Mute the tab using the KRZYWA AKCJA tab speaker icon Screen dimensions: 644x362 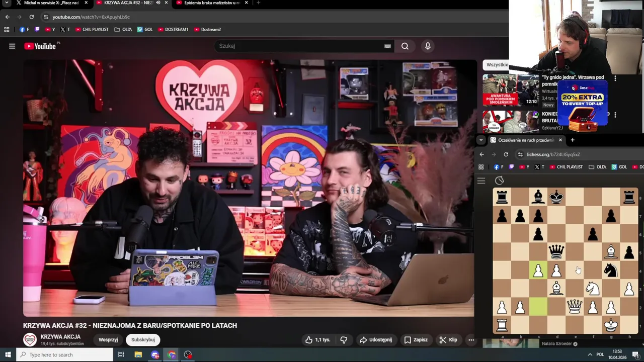tap(158, 3)
